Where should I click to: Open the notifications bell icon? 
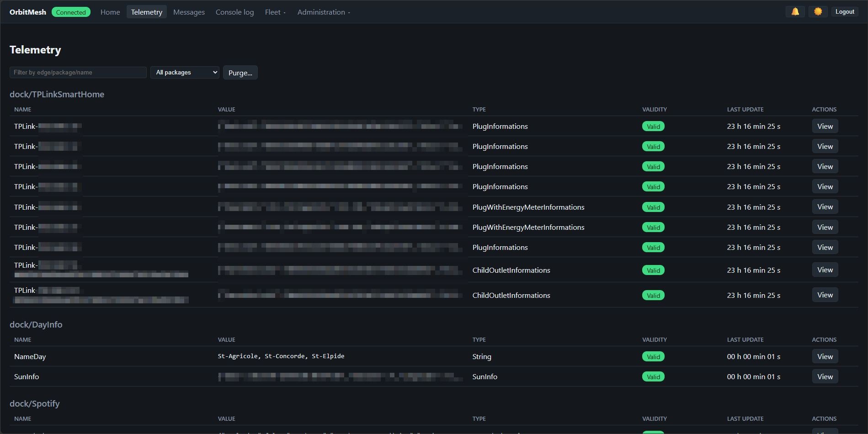(x=795, y=12)
